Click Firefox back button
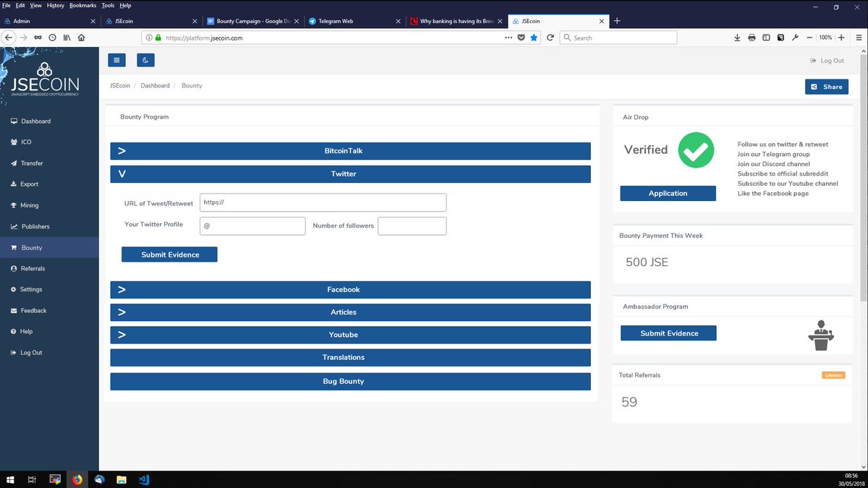The width and height of the screenshot is (868, 488). coord(9,38)
